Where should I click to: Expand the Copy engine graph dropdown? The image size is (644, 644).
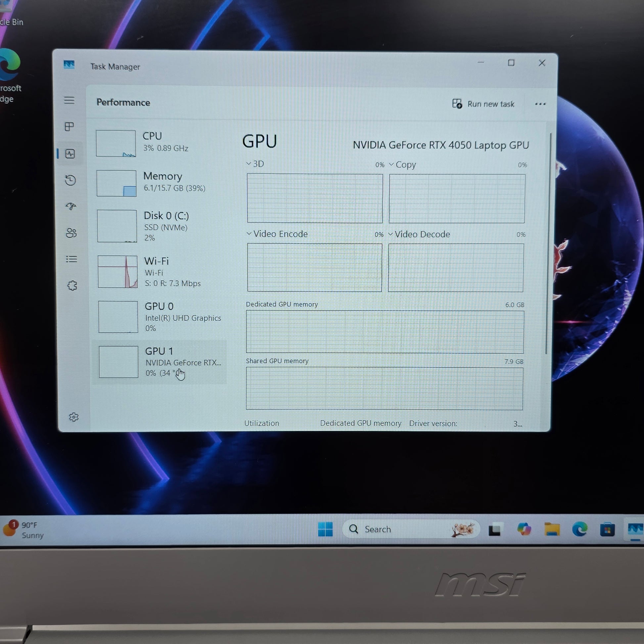(x=402, y=165)
